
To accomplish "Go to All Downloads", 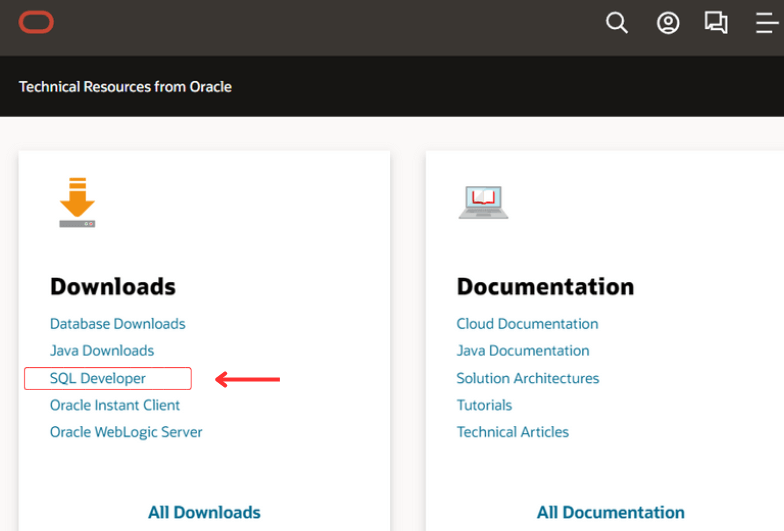I will (x=204, y=512).
